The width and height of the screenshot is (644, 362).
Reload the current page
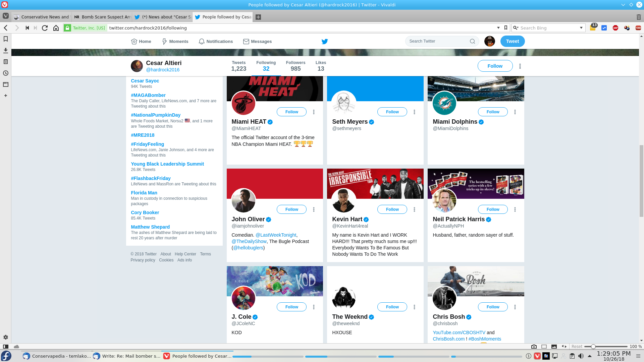45,28
